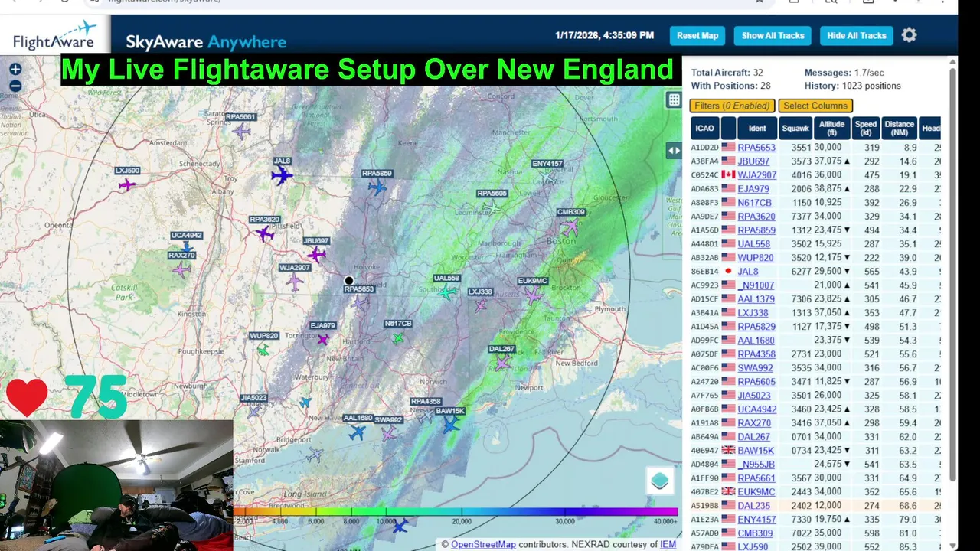
Task: Click the teal layers diamond icon
Action: tap(660, 481)
